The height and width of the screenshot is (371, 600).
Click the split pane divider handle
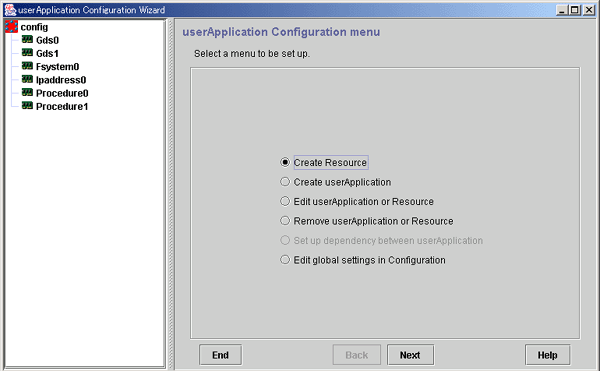click(170, 194)
